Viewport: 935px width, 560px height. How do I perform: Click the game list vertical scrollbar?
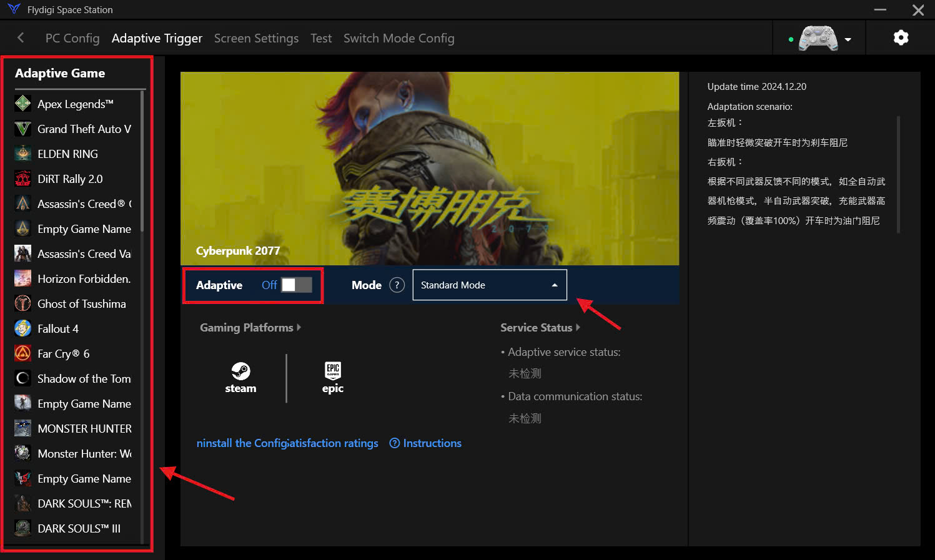point(142,161)
